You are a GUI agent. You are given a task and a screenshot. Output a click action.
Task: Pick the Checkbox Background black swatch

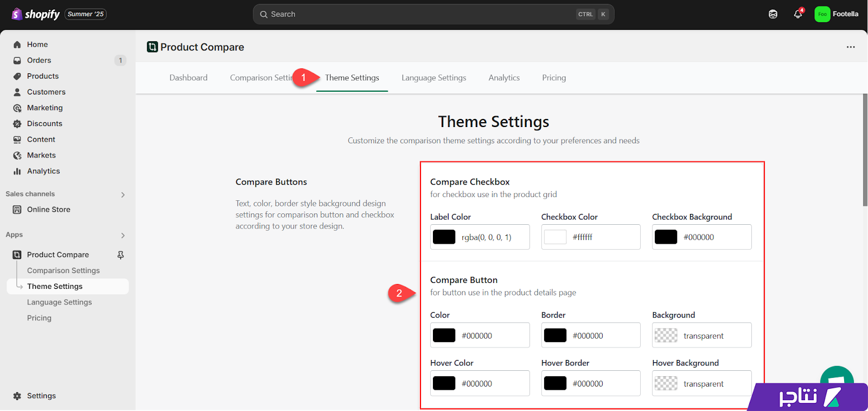666,237
